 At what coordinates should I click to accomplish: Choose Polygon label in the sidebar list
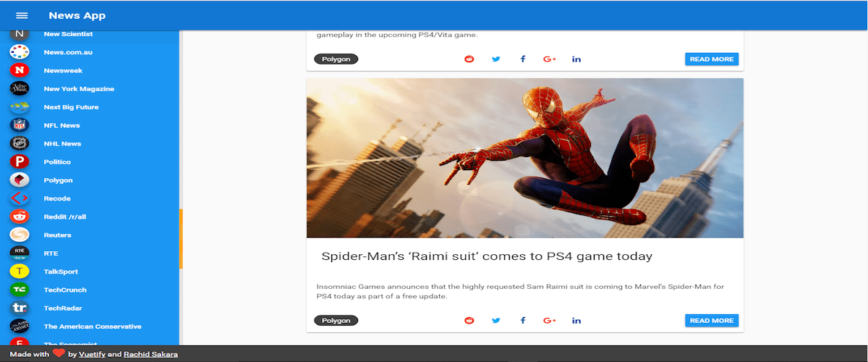[x=58, y=180]
